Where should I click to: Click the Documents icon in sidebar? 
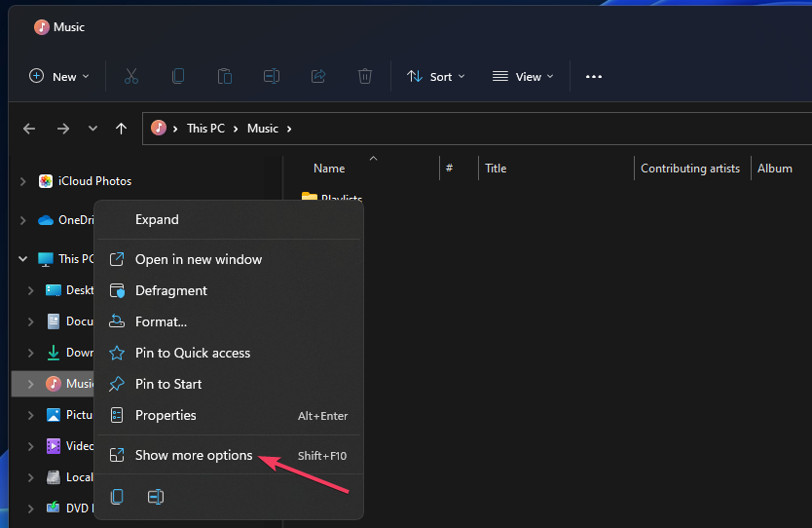[x=54, y=321]
